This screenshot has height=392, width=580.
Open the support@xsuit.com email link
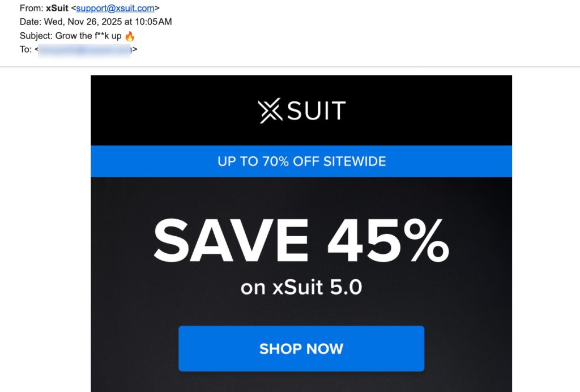(x=115, y=8)
